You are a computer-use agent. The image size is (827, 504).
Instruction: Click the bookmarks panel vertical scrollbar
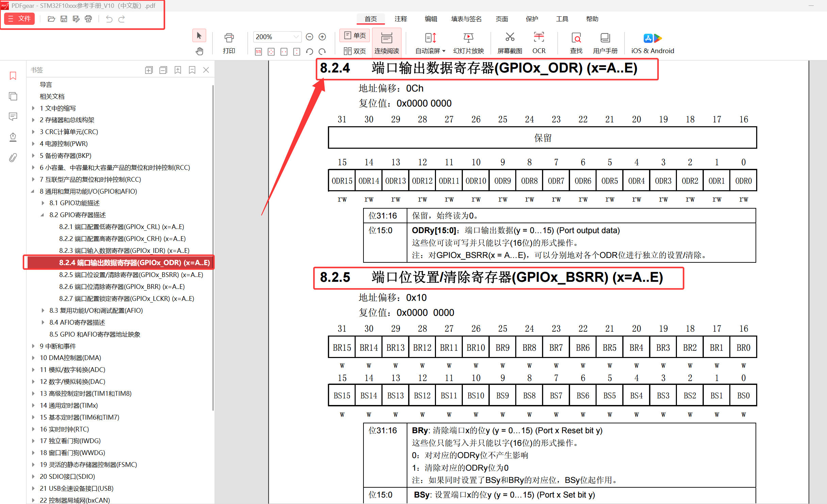coord(213,248)
